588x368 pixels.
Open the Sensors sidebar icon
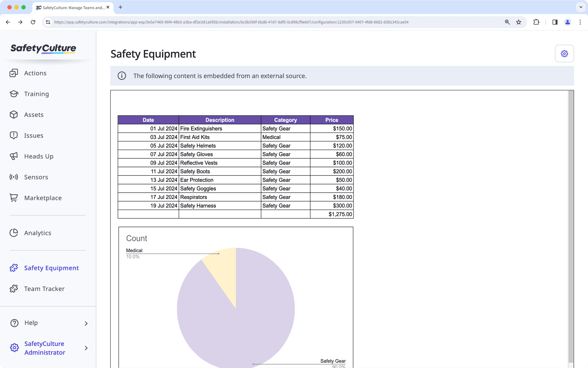pyautogui.click(x=14, y=177)
